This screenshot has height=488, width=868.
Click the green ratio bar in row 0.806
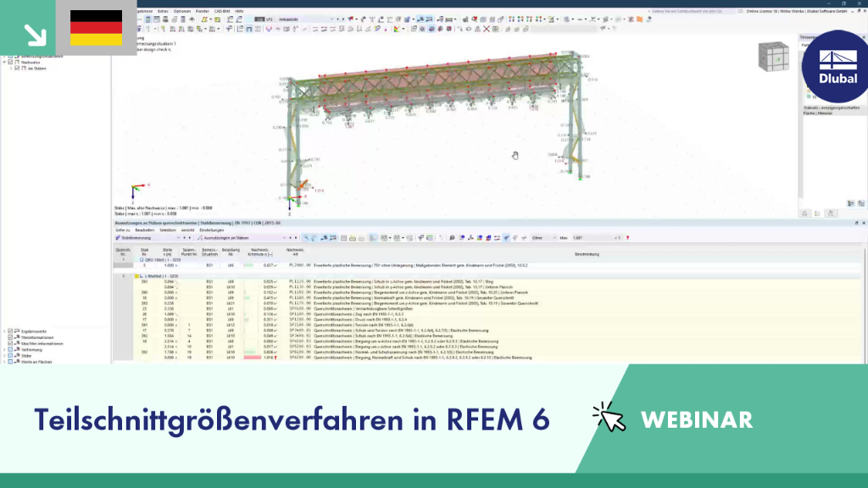250,352
